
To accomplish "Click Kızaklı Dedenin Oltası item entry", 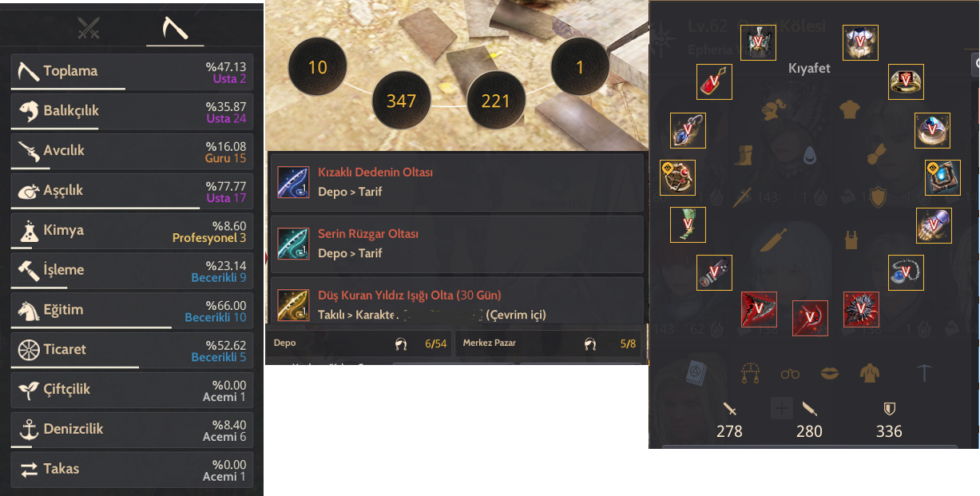I will (x=457, y=182).
